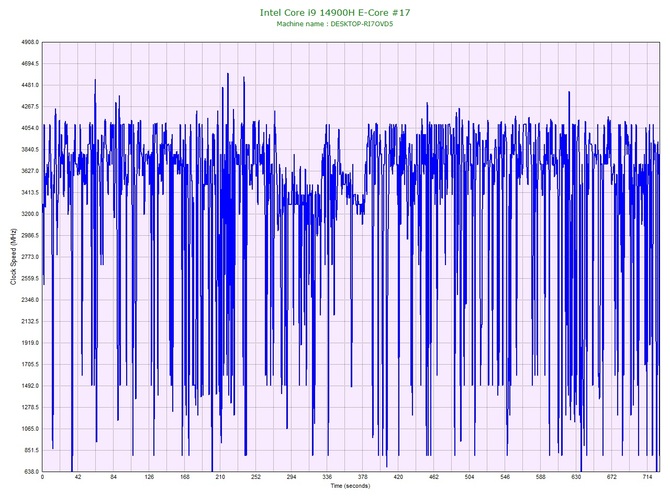Viewport: 670px width, 503px height.
Task: Select the 4694.5 y-axis value
Action: pyautogui.click(x=30, y=64)
